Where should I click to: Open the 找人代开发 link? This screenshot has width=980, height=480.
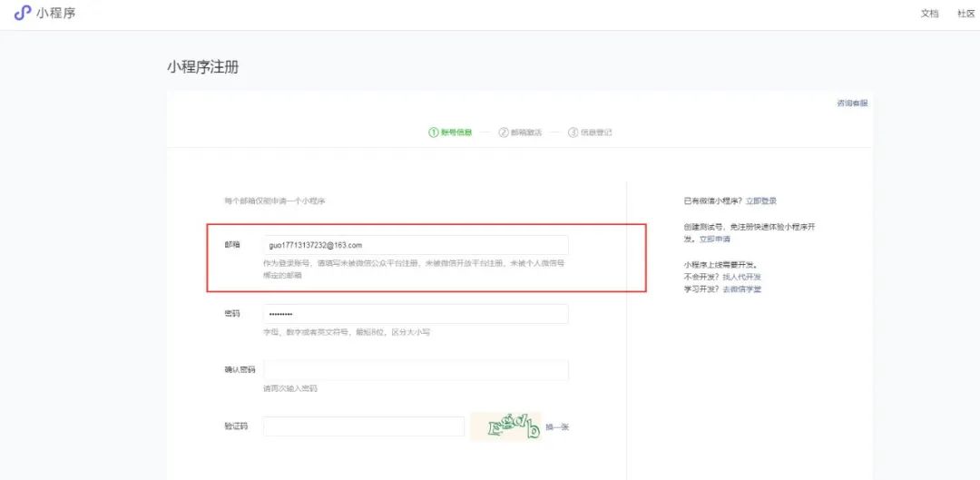pos(742,277)
